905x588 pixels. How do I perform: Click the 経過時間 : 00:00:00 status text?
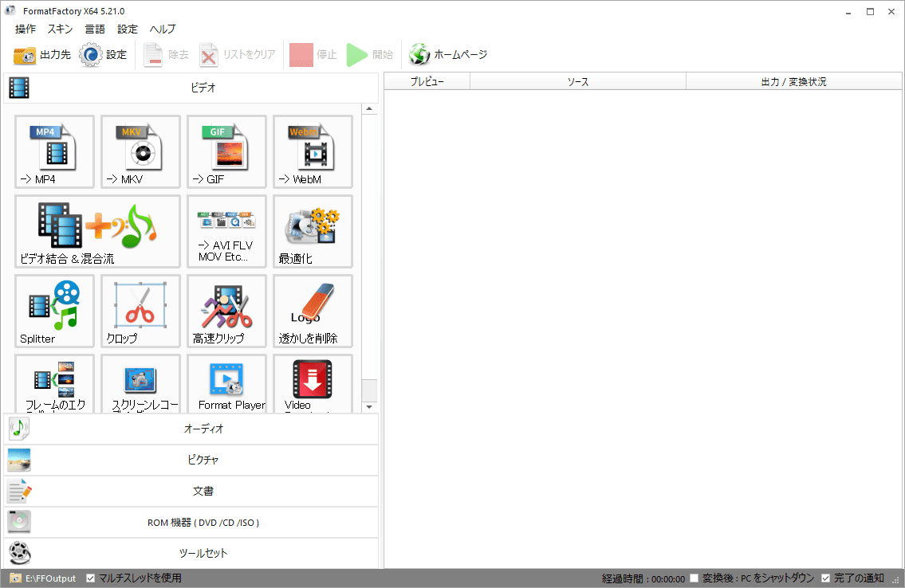tap(643, 578)
